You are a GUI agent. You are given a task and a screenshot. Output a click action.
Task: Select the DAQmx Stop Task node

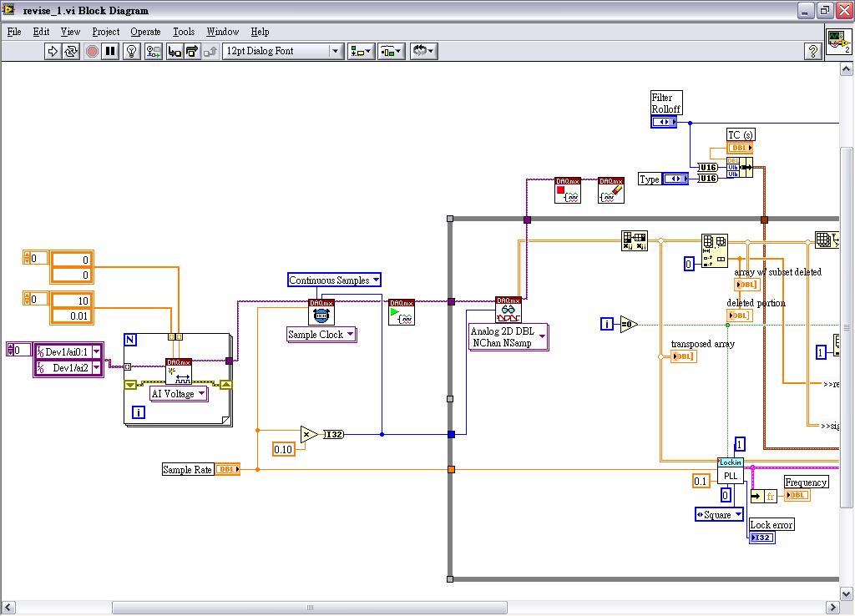pos(568,191)
